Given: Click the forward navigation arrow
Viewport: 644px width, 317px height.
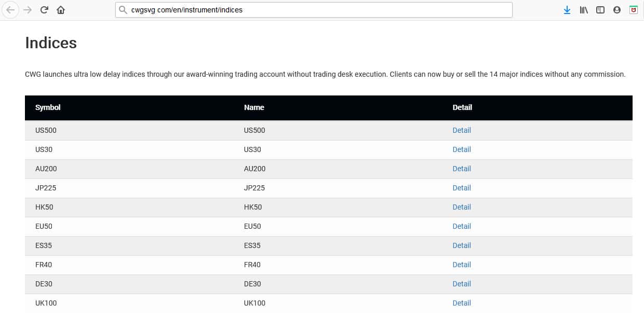Looking at the screenshot, I should click(x=28, y=10).
